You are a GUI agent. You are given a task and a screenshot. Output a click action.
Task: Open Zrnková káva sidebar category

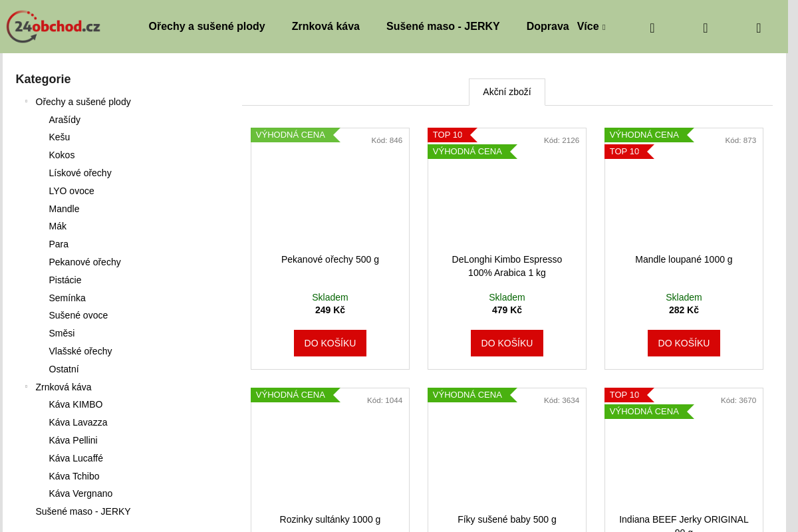[x=63, y=387]
